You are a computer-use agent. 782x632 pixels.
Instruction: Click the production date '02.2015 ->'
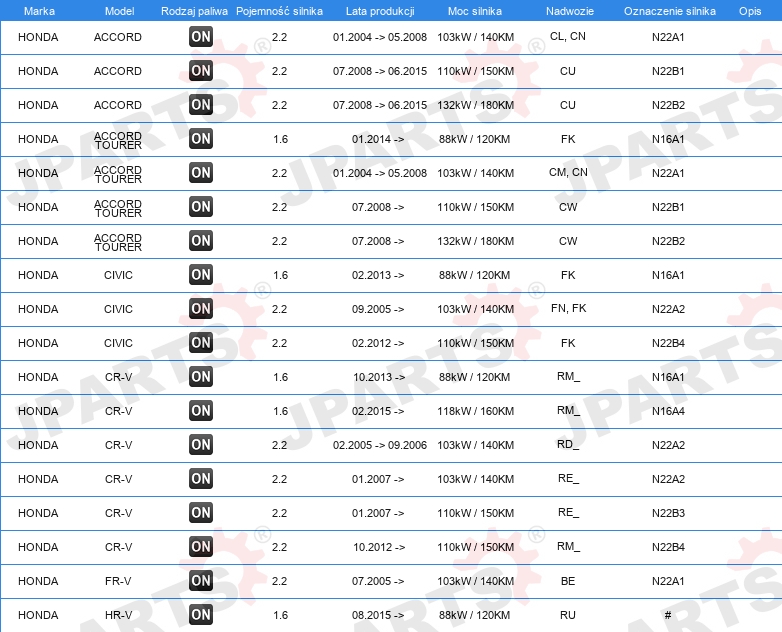coord(378,411)
